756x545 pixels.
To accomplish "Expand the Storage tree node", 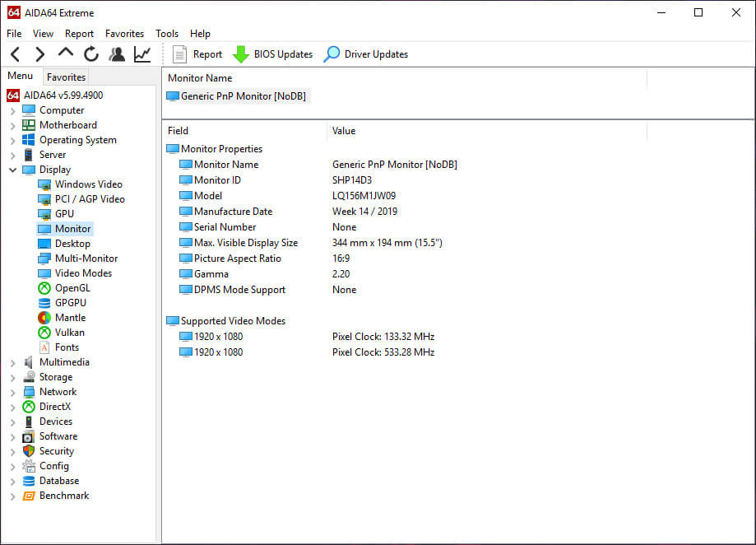I will [13, 378].
